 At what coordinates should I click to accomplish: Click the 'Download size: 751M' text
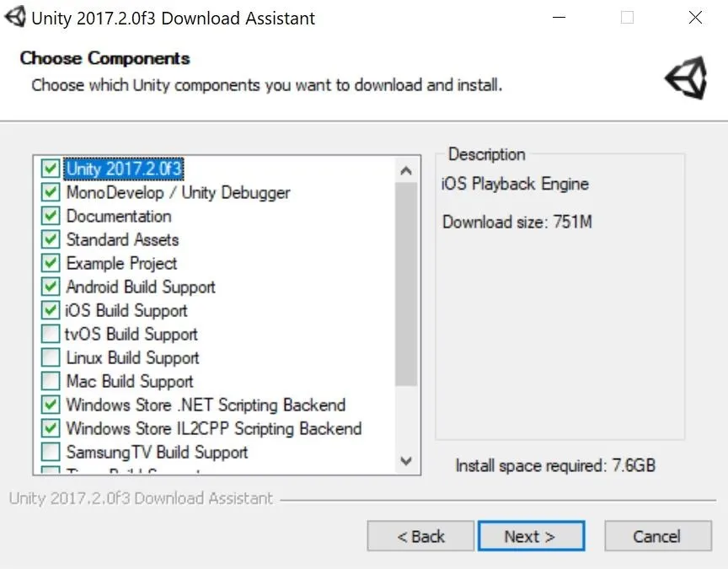(x=517, y=222)
